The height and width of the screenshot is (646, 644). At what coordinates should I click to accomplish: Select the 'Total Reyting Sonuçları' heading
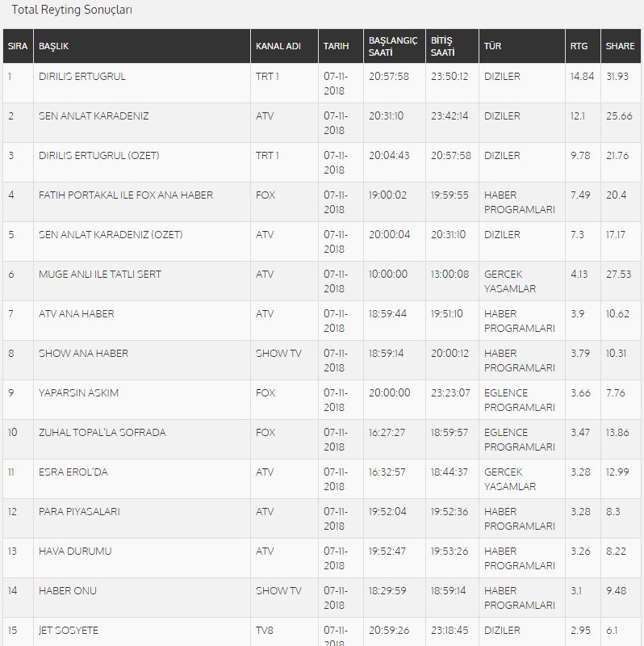pyautogui.click(x=72, y=10)
